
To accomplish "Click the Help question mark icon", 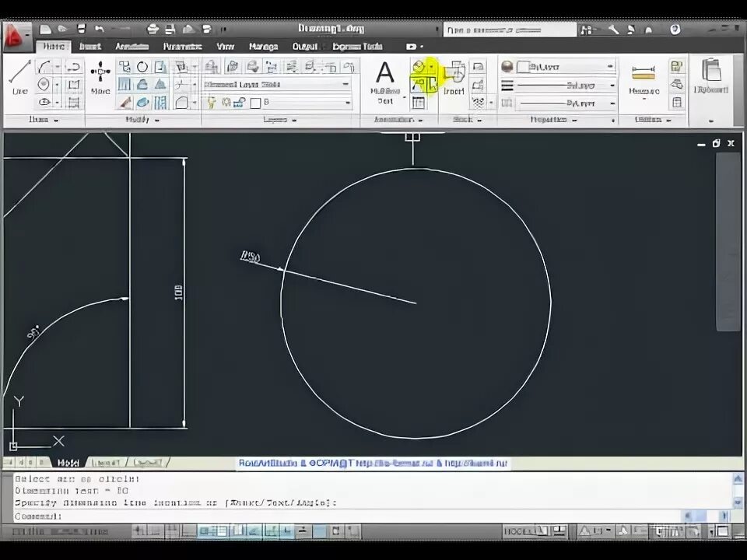I will point(675,30).
